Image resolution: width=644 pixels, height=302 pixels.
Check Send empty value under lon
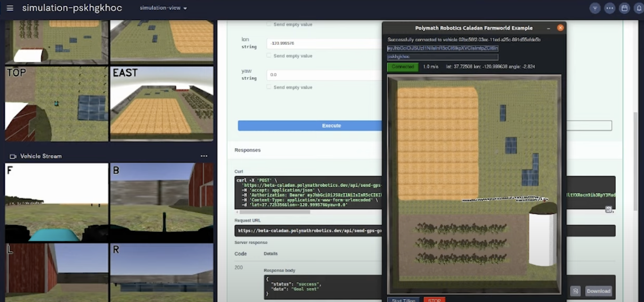[269, 55]
